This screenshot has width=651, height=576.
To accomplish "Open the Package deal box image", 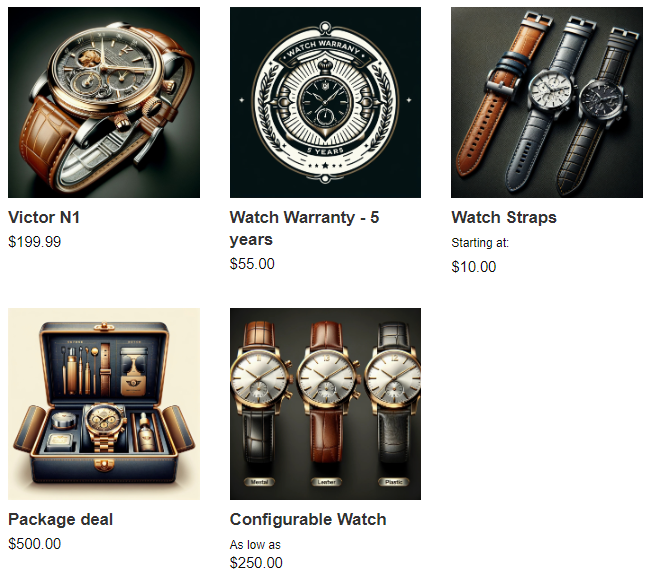I will (x=104, y=404).
